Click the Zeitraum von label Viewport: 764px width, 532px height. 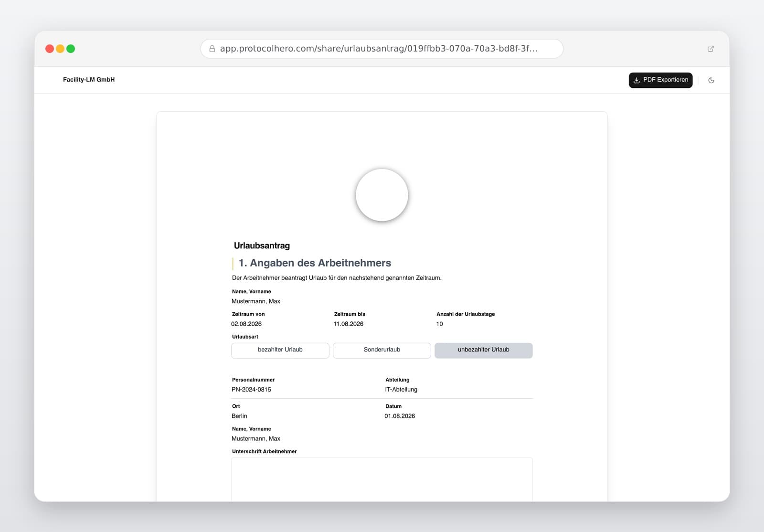[248, 314]
